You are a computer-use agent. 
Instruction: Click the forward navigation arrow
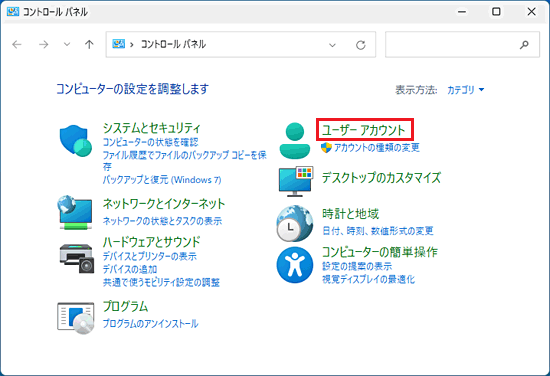(x=43, y=45)
